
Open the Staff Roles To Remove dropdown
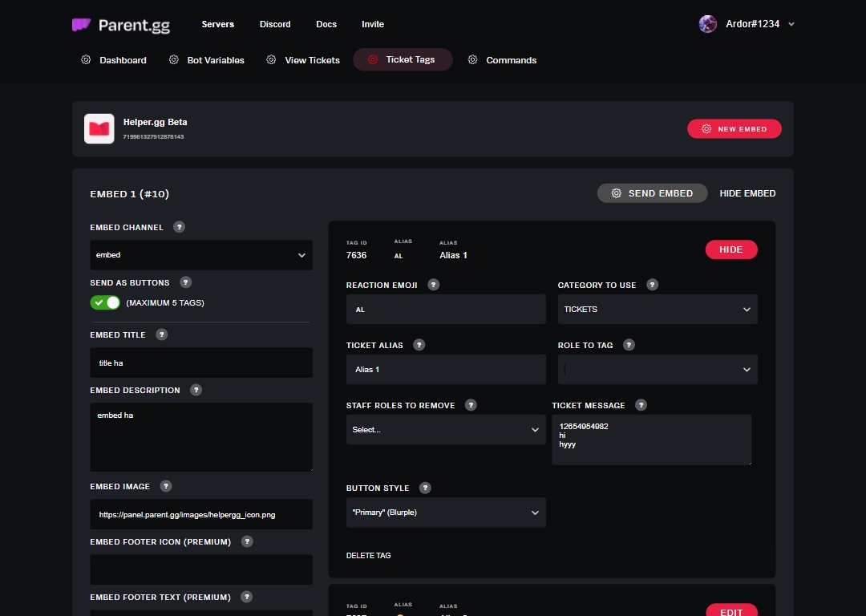446,430
